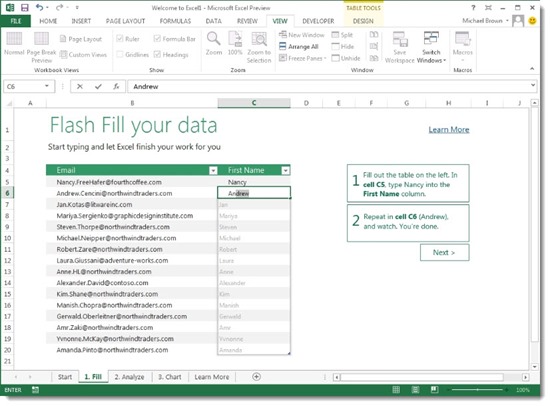Switch to Normal workbook view

tap(14, 44)
